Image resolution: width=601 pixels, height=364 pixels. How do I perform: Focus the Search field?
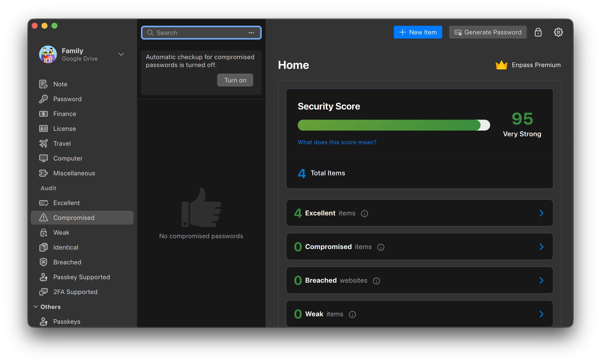click(201, 33)
